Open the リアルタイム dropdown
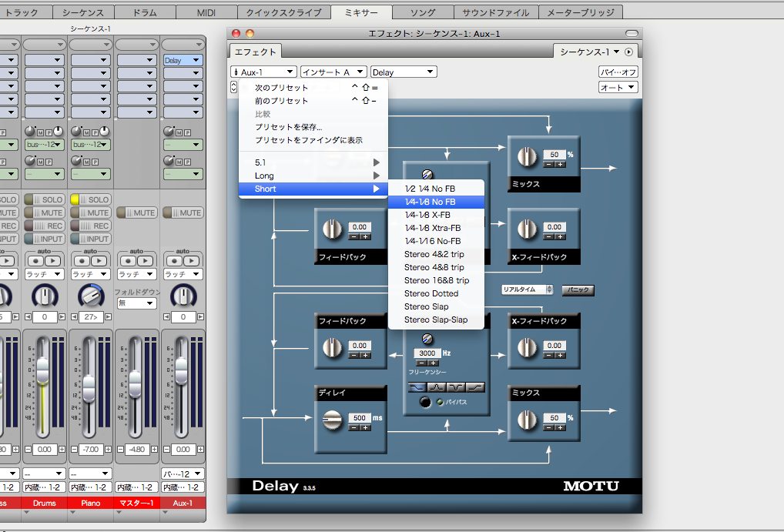The height and width of the screenshot is (532, 784). pyautogui.click(x=527, y=289)
